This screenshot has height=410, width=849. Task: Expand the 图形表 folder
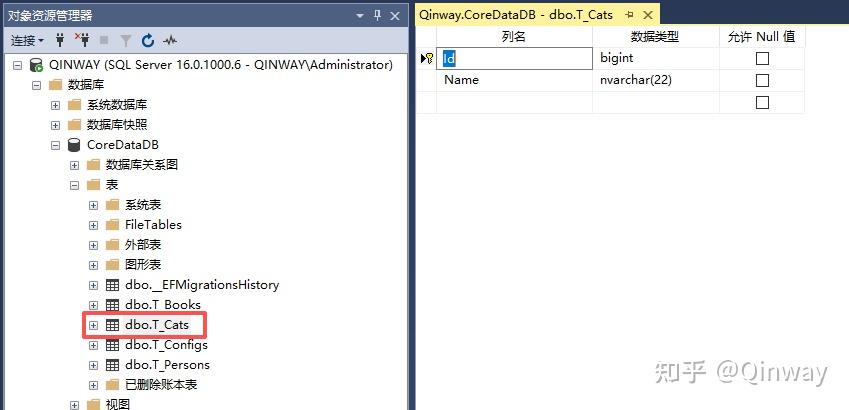(94, 265)
